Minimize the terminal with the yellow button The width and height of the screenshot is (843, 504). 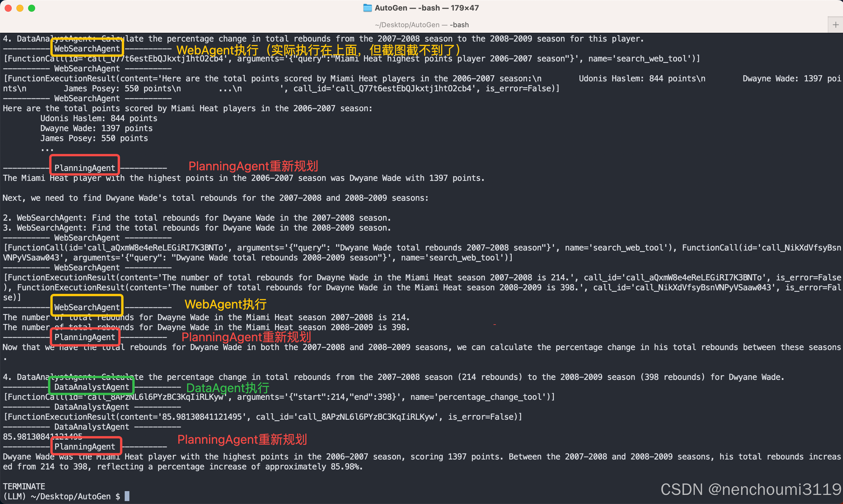(20, 8)
